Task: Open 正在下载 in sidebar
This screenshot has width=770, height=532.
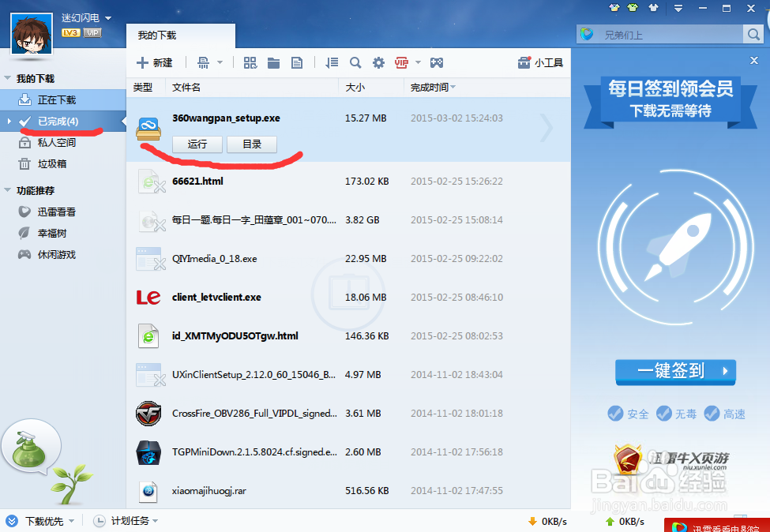Action: 63,100
